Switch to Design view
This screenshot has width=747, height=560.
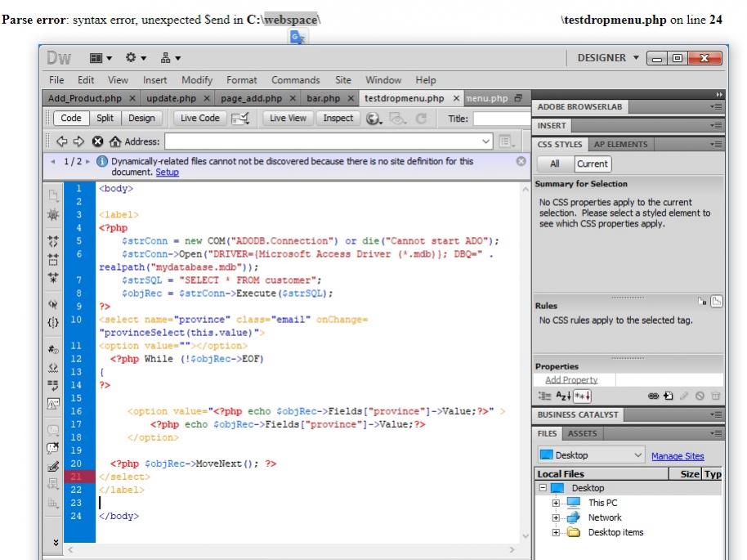coord(141,118)
